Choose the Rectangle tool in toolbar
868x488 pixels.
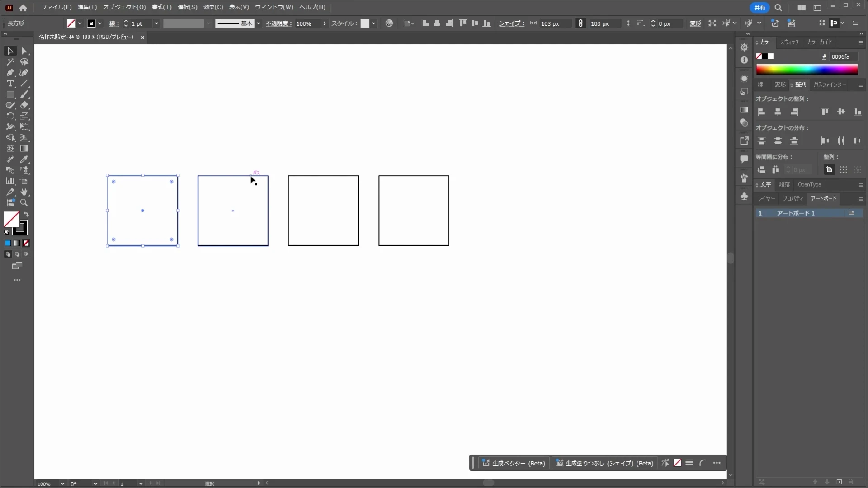click(10, 94)
